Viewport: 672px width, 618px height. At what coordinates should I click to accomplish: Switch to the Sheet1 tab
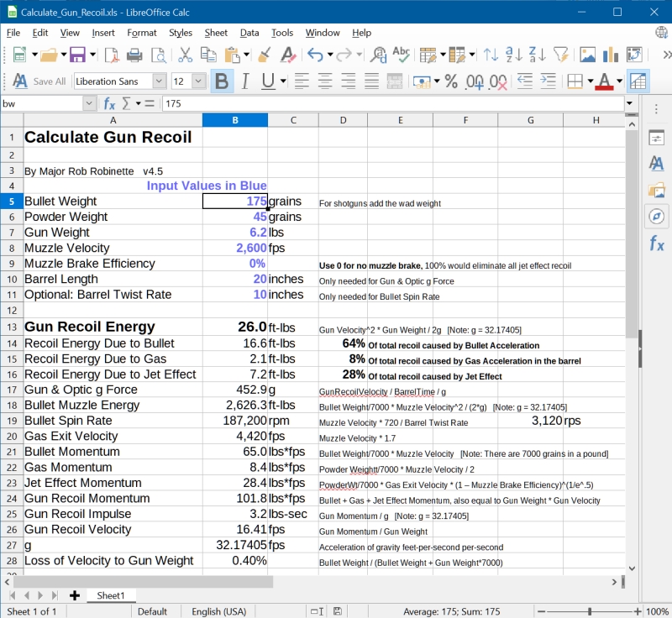[111, 595]
